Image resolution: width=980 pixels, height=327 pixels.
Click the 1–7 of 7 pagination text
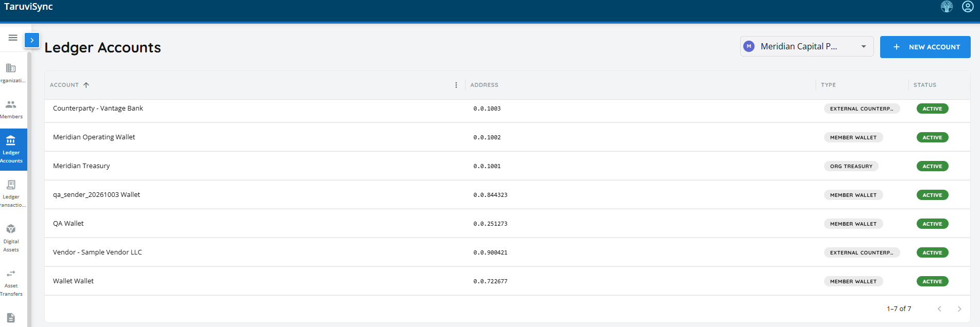pos(899,308)
